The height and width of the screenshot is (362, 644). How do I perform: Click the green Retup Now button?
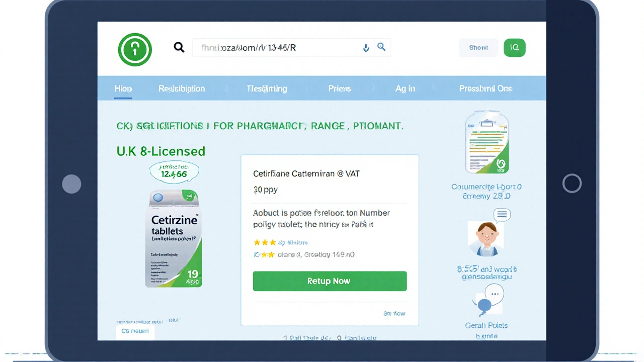pyautogui.click(x=330, y=281)
